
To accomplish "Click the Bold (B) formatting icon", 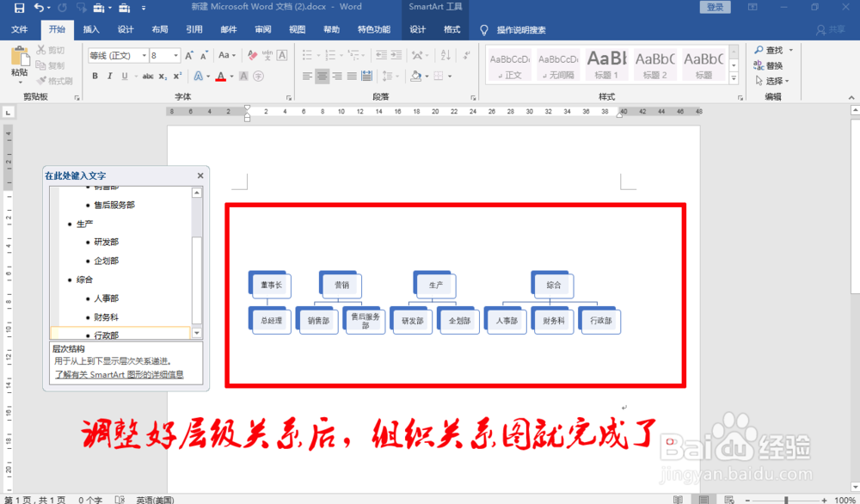I will coord(95,76).
